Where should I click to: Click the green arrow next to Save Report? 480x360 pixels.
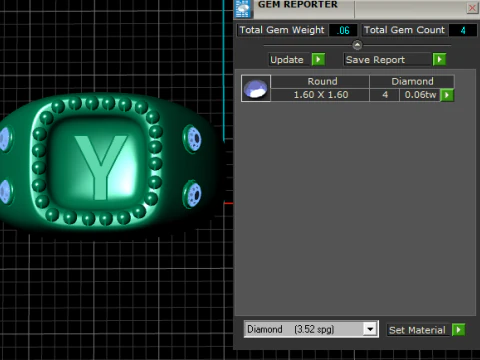[x=439, y=60]
